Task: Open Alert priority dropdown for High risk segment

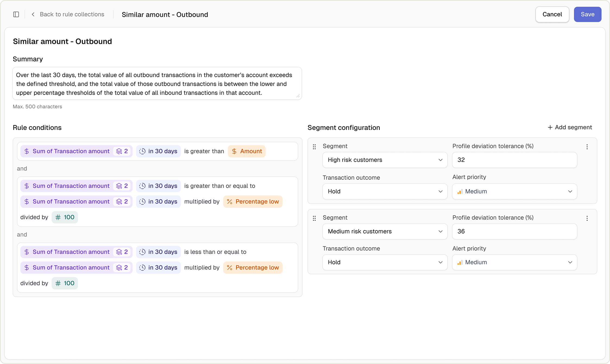Action: (514, 191)
